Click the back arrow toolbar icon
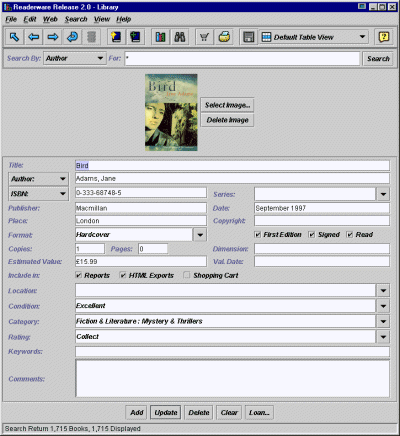Image resolution: width=400 pixels, height=436 pixels. click(33, 37)
